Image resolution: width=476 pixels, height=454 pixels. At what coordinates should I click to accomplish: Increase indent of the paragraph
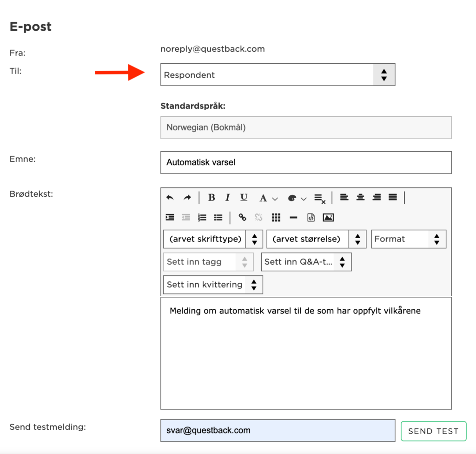[x=170, y=217]
